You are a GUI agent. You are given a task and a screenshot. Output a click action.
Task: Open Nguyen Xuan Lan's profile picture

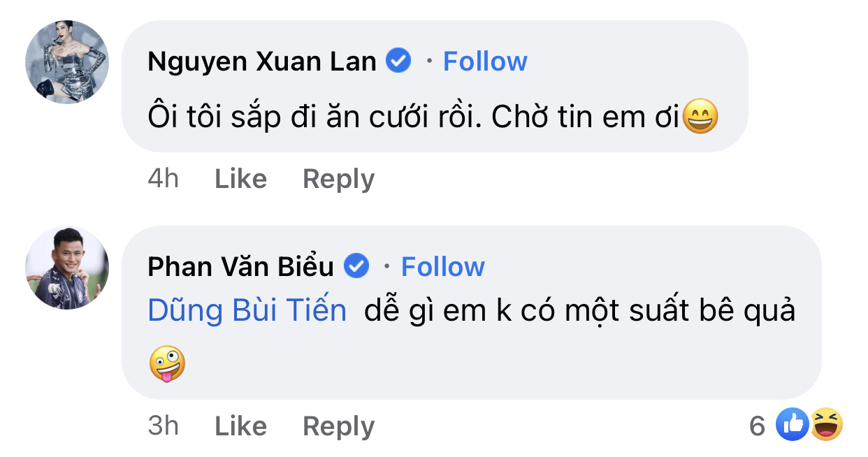pos(67,62)
